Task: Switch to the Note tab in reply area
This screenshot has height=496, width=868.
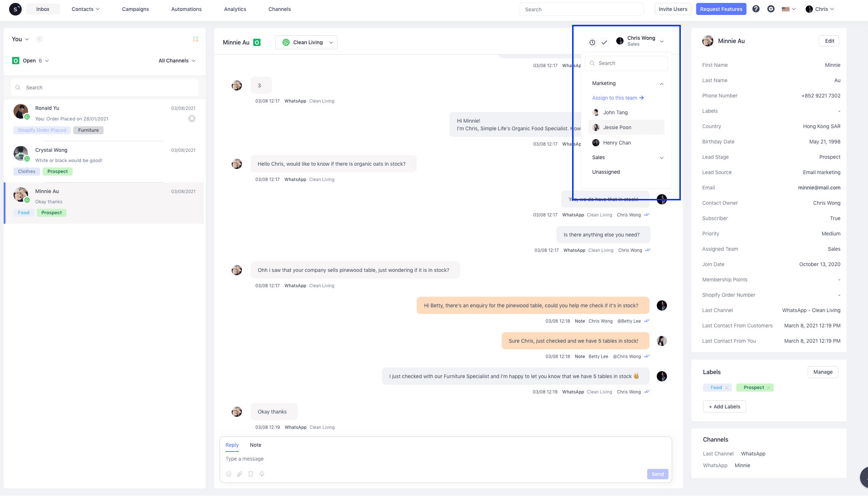Action: click(255, 445)
